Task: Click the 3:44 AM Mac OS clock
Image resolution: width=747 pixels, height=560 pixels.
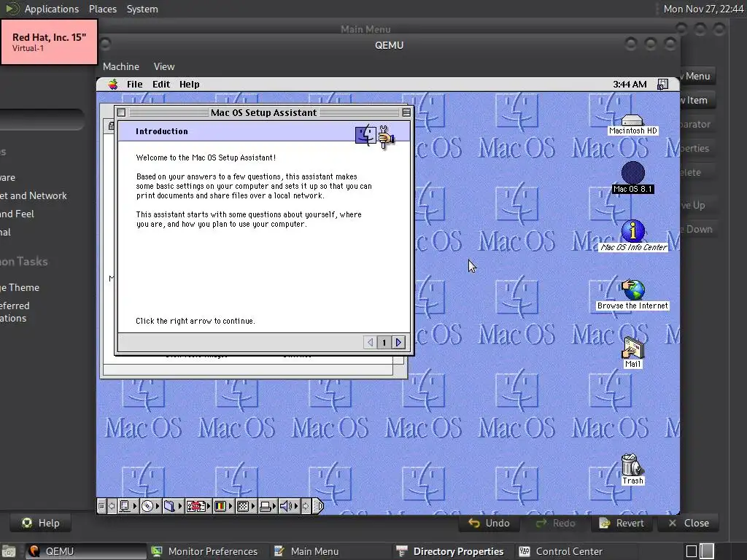Action: click(x=630, y=85)
